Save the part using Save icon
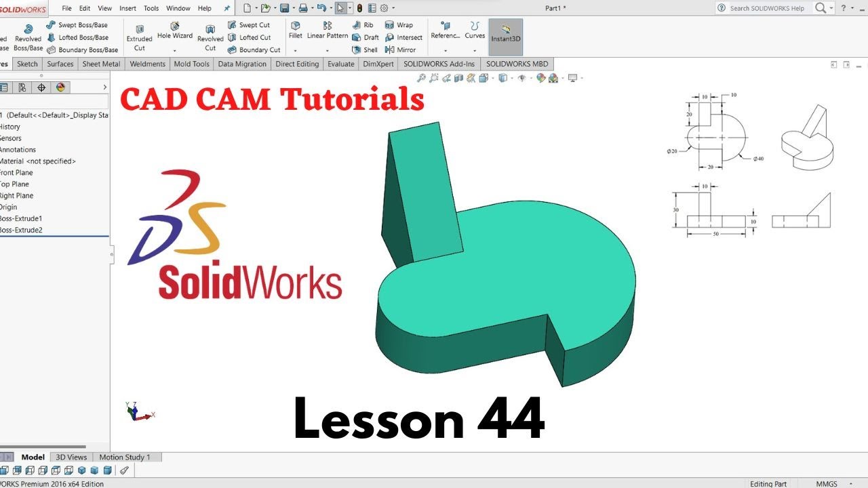 click(285, 8)
